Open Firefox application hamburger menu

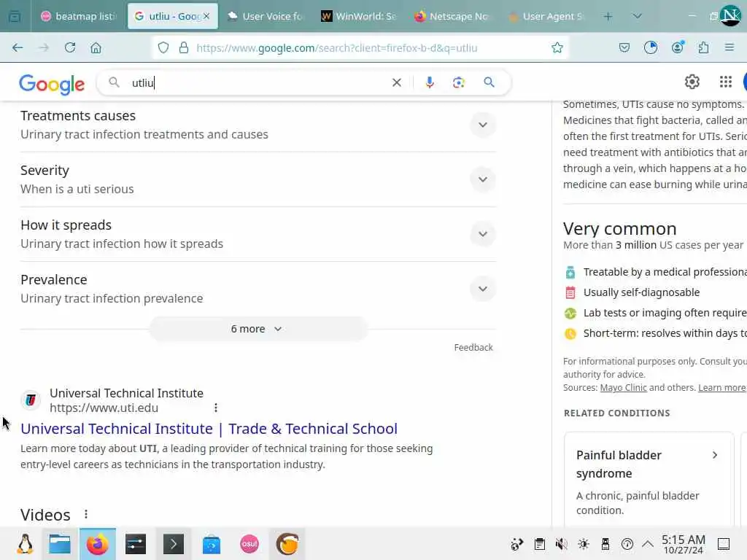click(x=729, y=47)
